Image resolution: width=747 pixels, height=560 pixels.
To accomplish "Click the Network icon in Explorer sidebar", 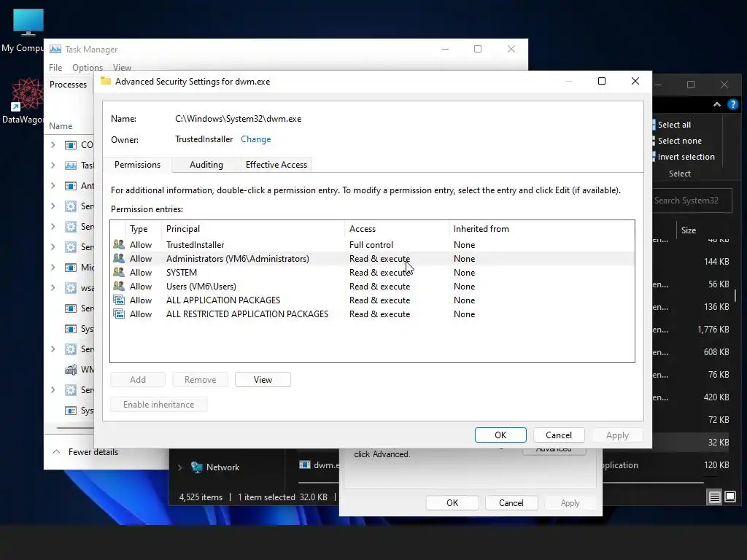I will [x=196, y=467].
